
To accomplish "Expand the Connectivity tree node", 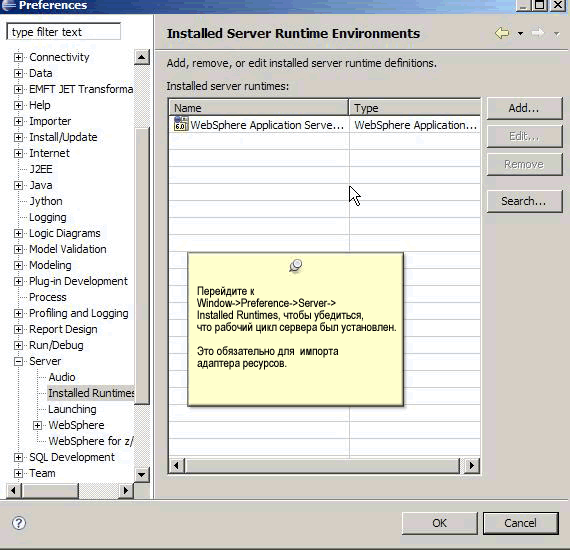I will pyautogui.click(x=18, y=57).
